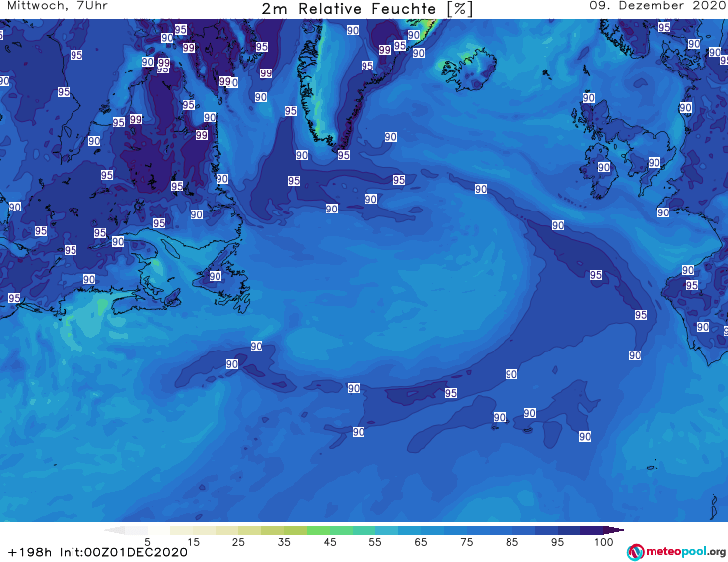Image resolution: width=728 pixels, height=562 pixels.
Task: Click the Iceland landmass on the map
Action: 469,70
